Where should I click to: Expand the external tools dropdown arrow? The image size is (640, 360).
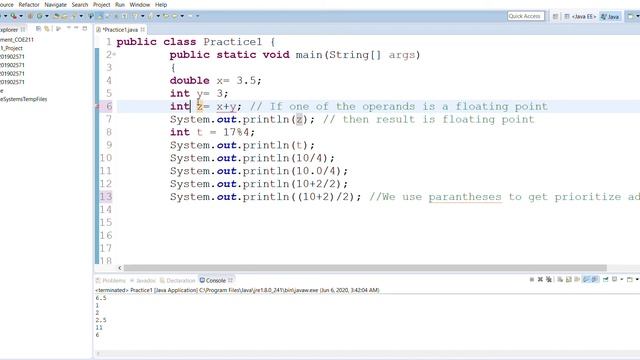pos(21,16)
